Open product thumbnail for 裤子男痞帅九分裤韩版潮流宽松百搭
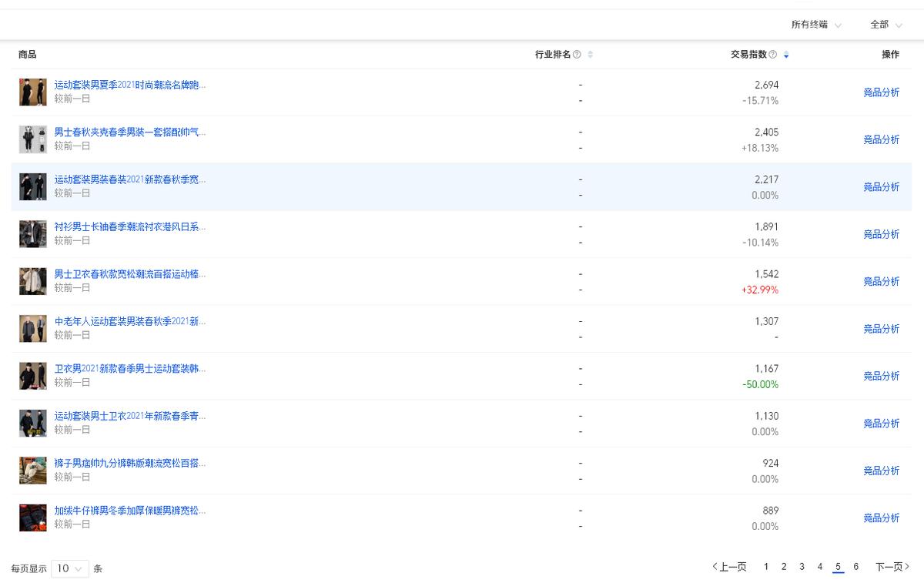The height and width of the screenshot is (583, 924). click(33, 471)
